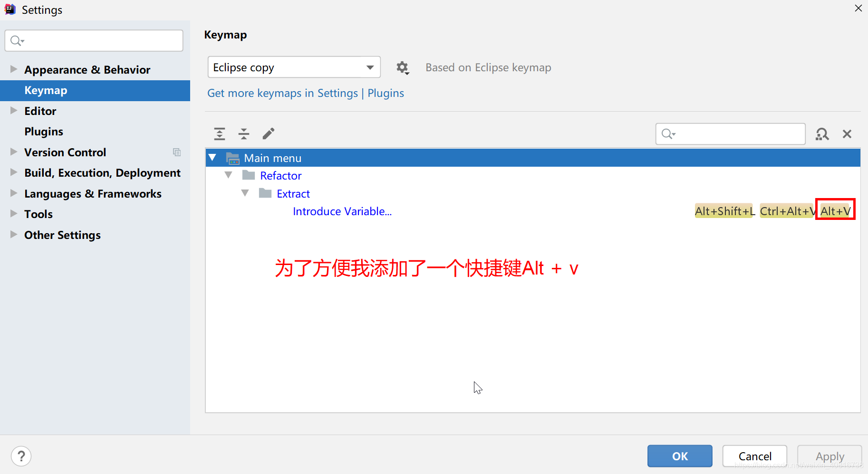Expand Build, Execution, Deployment arrow

(14, 172)
